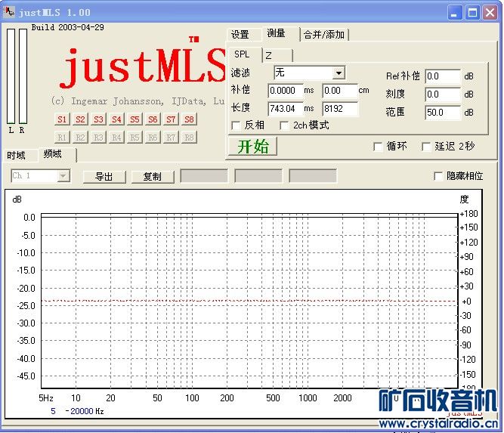The image size is (504, 433).
Task: Click the 长度 ms field showing 743.04
Action: click(x=285, y=109)
